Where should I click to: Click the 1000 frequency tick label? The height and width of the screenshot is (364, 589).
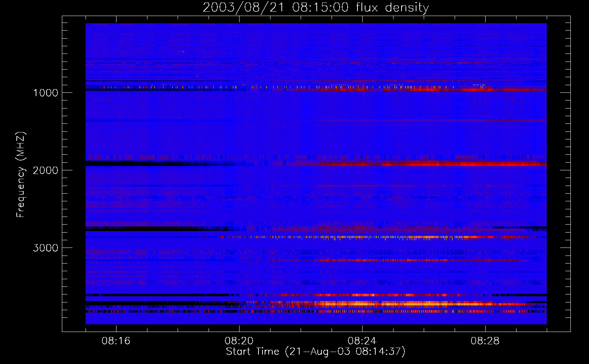coord(46,93)
